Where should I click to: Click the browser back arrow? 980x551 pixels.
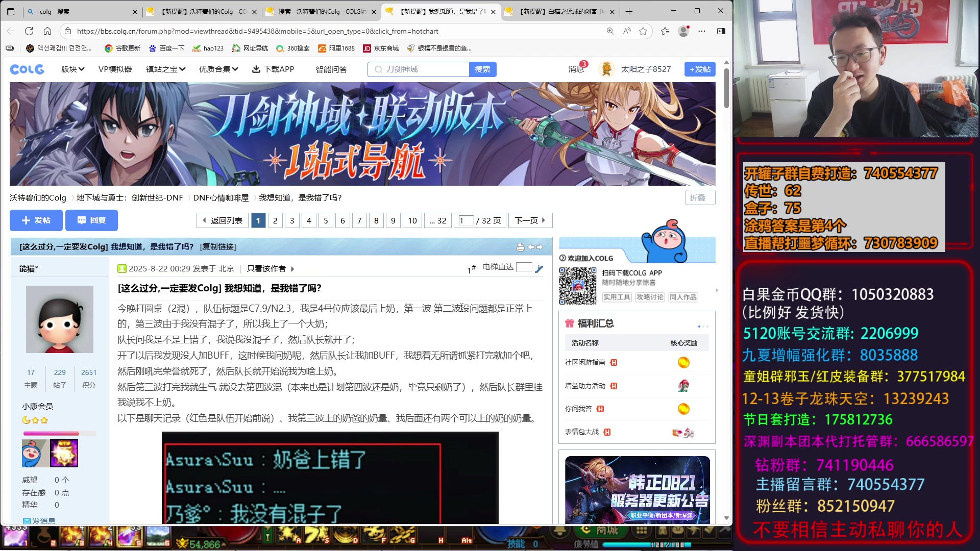pos(11,31)
